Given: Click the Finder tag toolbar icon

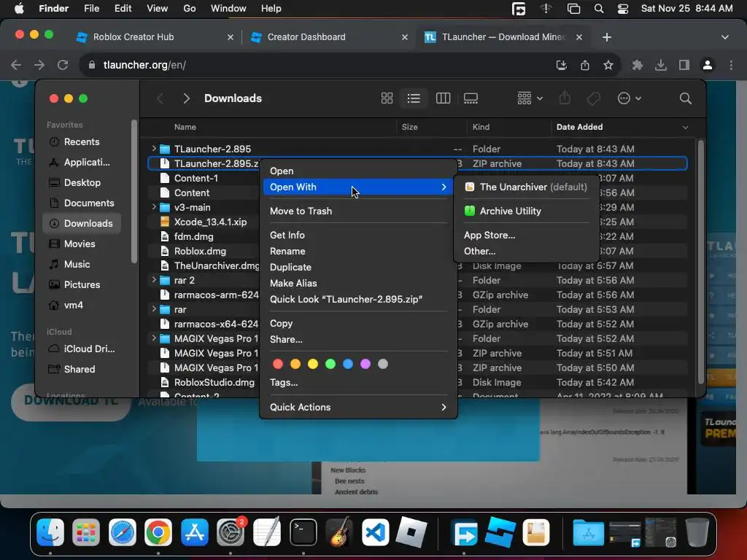Looking at the screenshot, I should point(593,98).
